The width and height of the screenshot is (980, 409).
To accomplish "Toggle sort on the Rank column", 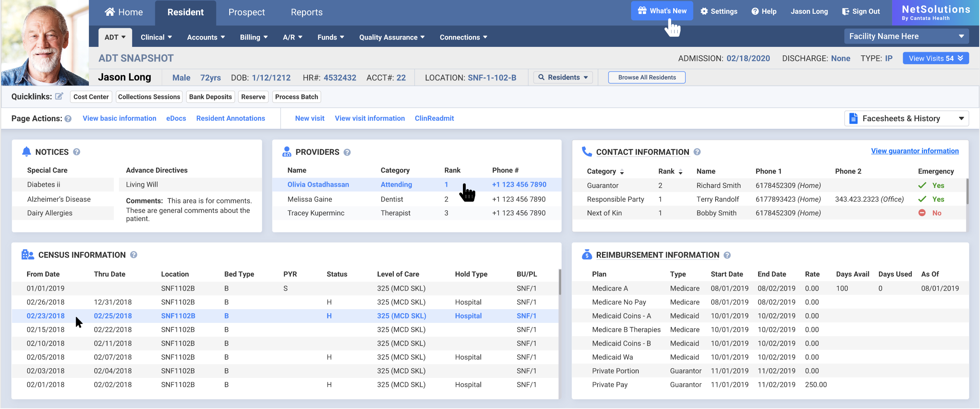I will [680, 171].
